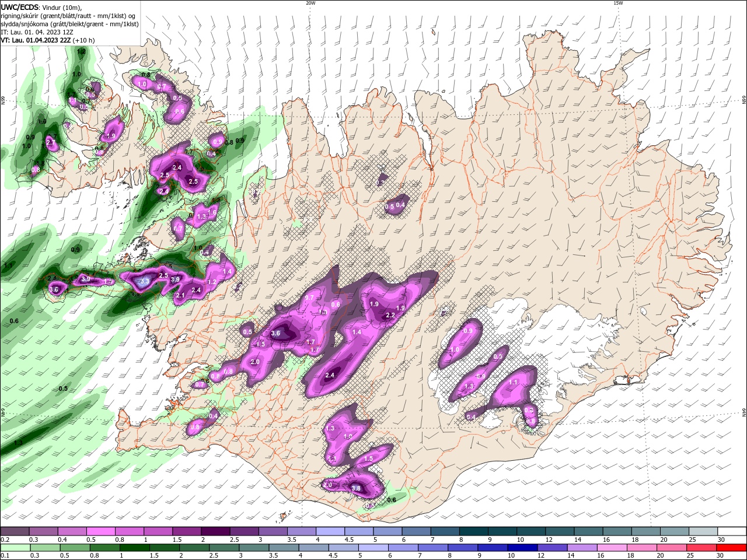Pick the slate blue swatch between 6 and 7, top row

[x=416, y=531]
